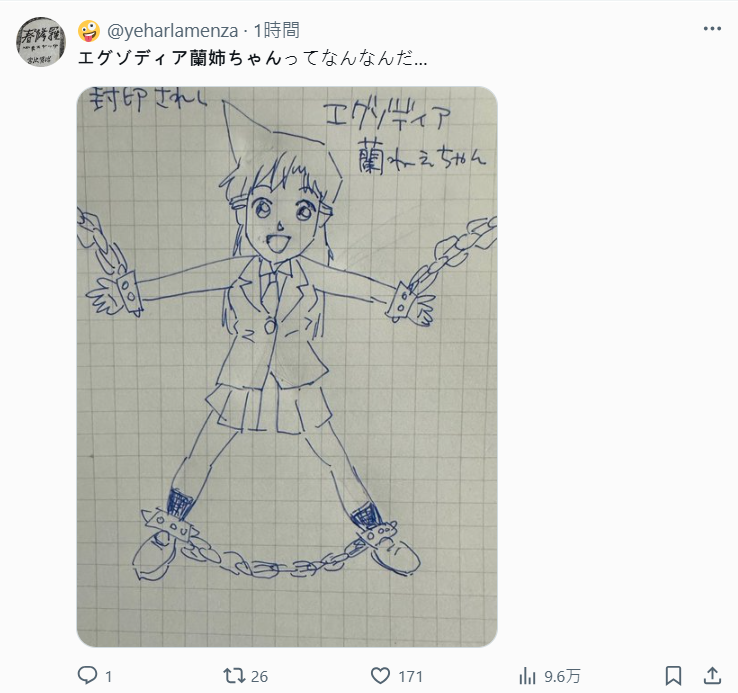738x693 pixels.
Task: Click the reply count 1
Action: (x=109, y=677)
